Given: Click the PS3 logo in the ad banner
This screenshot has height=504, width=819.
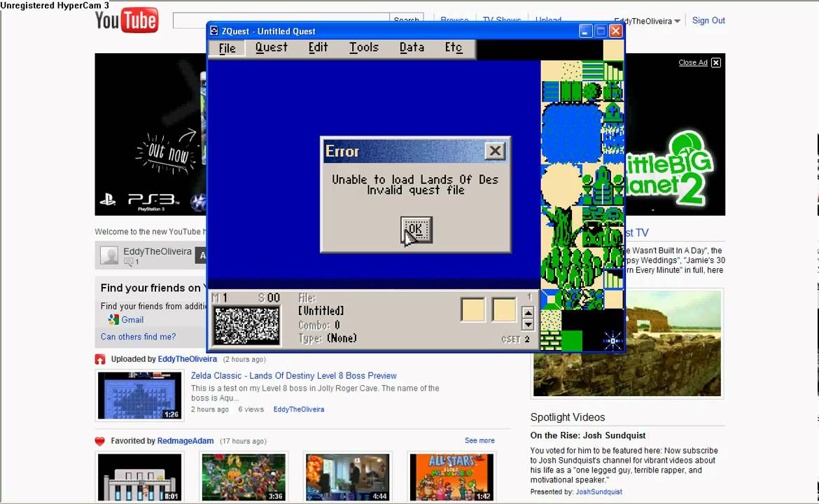Looking at the screenshot, I should point(153,199).
